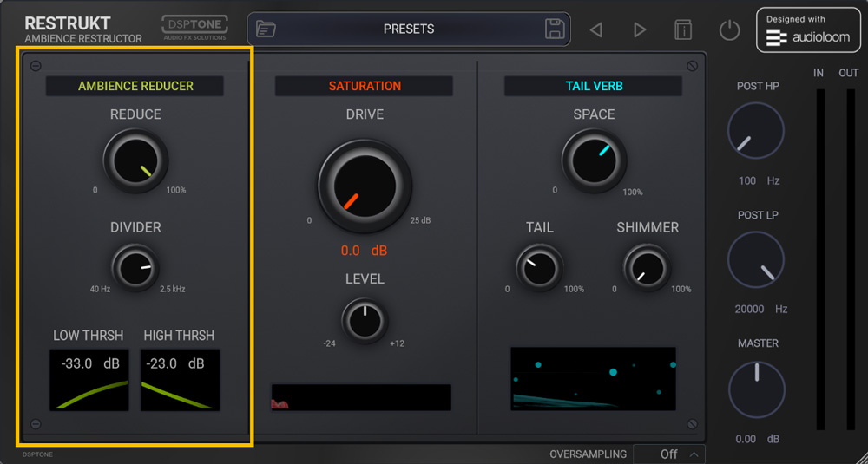
Task: Open the preset folder browser icon
Action: pyautogui.click(x=266, y=29)
